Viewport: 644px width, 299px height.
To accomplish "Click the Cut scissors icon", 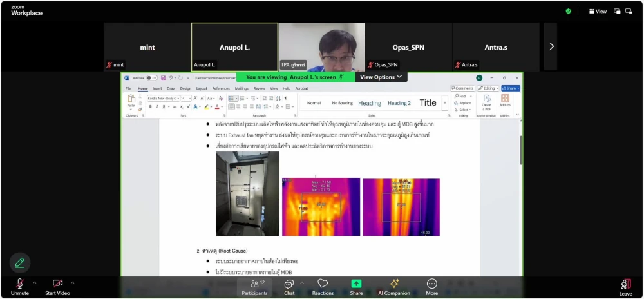I will coord(140,96).
